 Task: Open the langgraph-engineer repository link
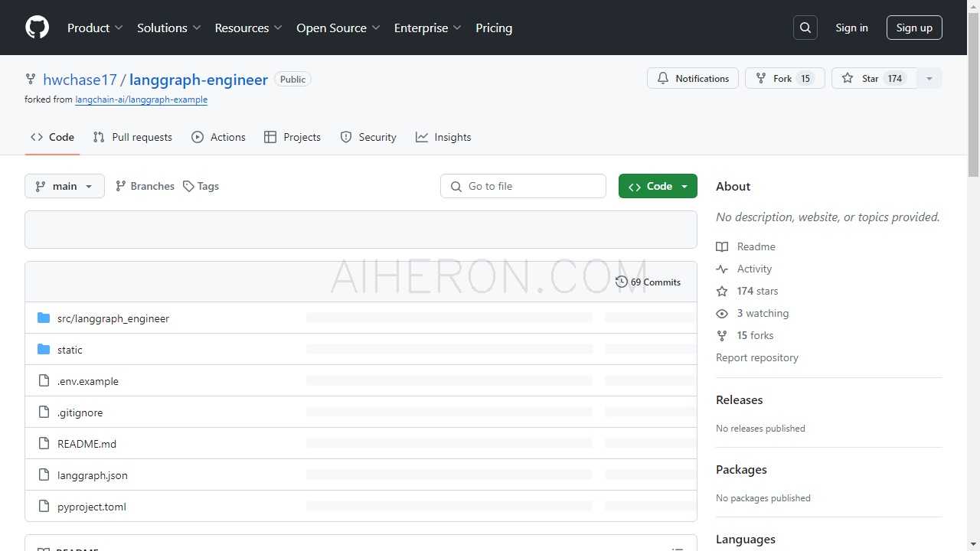point(198,80)
